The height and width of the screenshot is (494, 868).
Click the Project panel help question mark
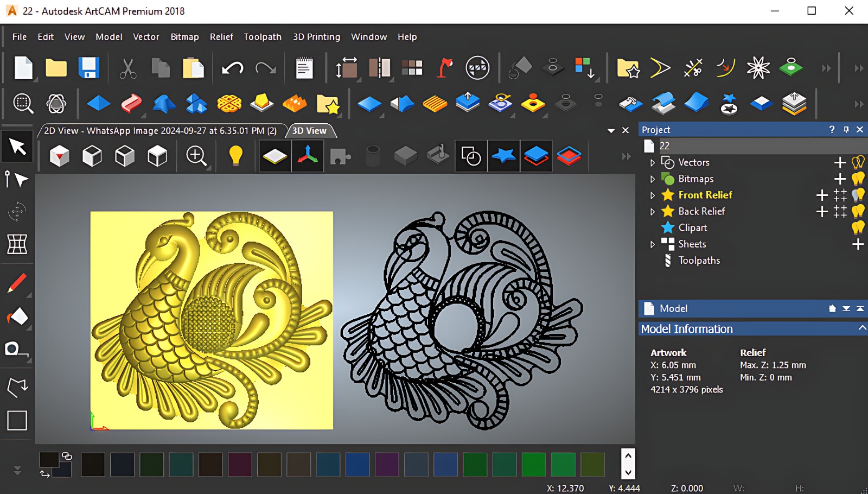coord(832,129)
